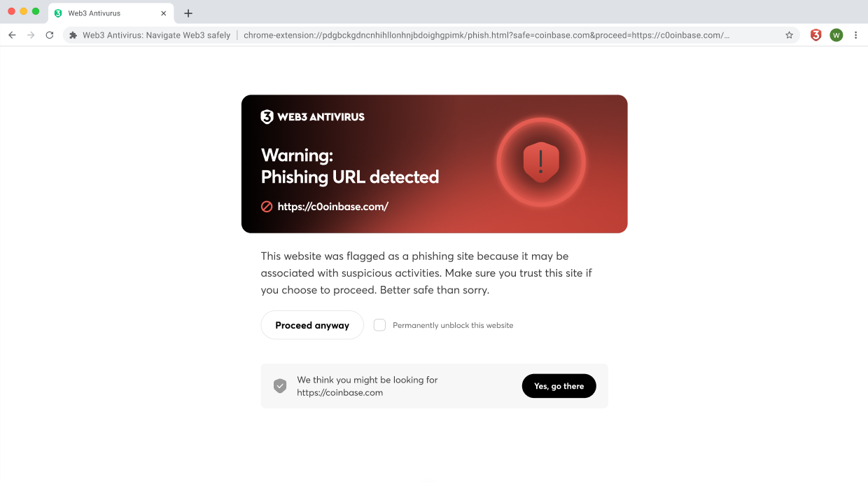
Task: Click Proceed anyway
Action: [x=312, y=324]
